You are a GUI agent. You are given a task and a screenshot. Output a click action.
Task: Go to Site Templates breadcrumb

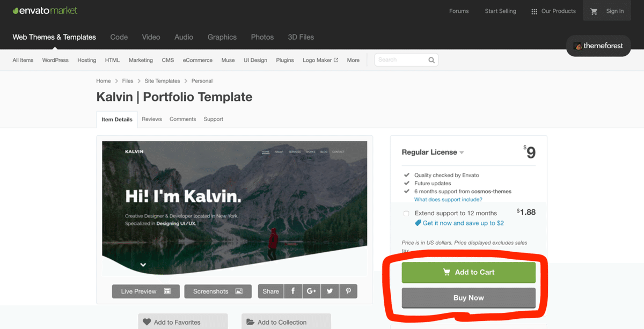click(162, 81)
